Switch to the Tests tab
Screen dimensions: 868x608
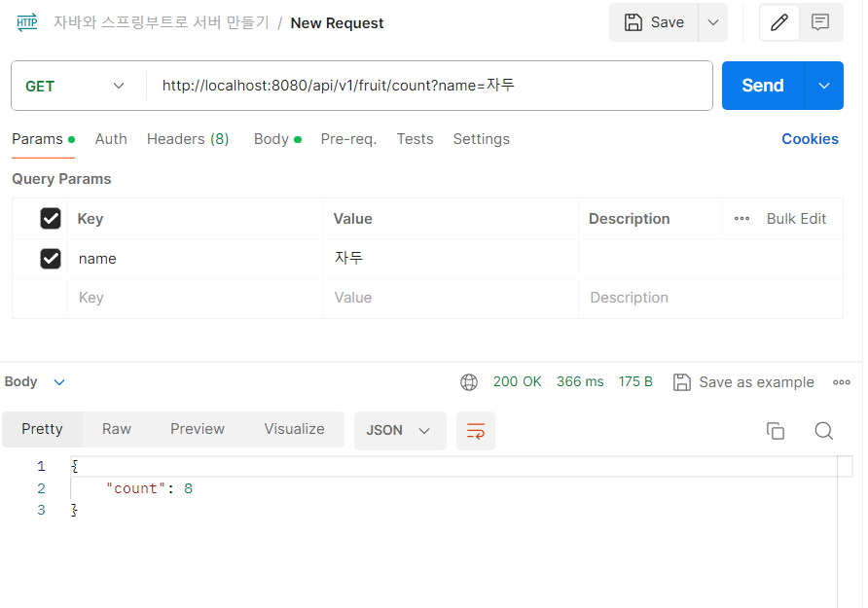coord(415,139)
